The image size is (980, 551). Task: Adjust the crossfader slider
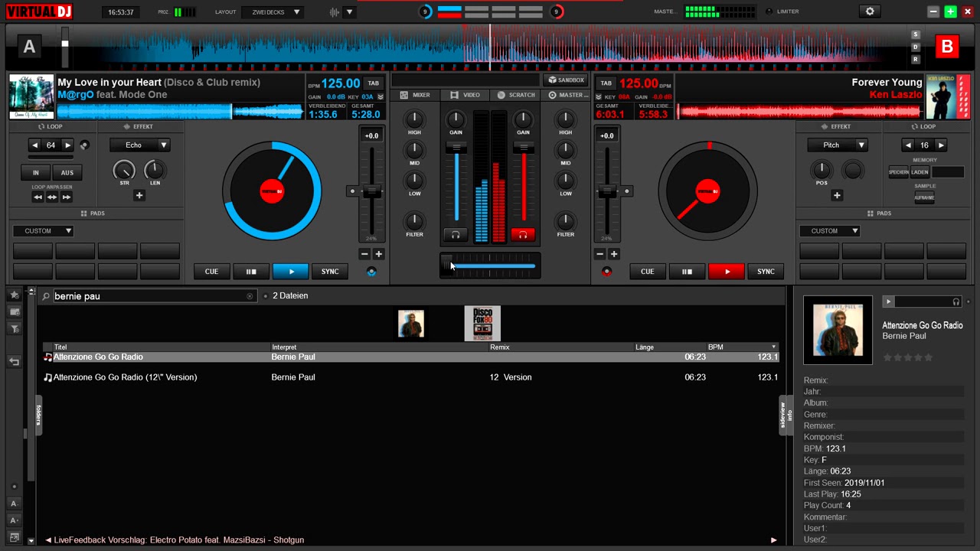click(490, 266)
